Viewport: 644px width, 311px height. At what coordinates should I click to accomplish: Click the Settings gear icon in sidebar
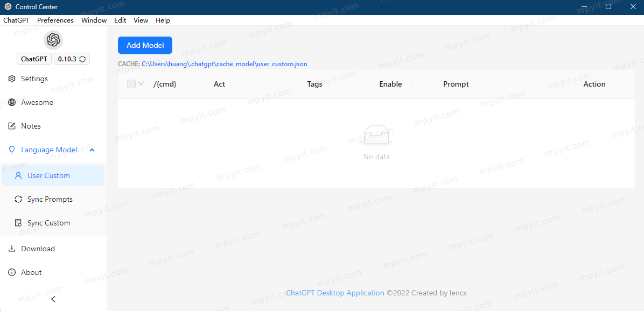[12, 79]
